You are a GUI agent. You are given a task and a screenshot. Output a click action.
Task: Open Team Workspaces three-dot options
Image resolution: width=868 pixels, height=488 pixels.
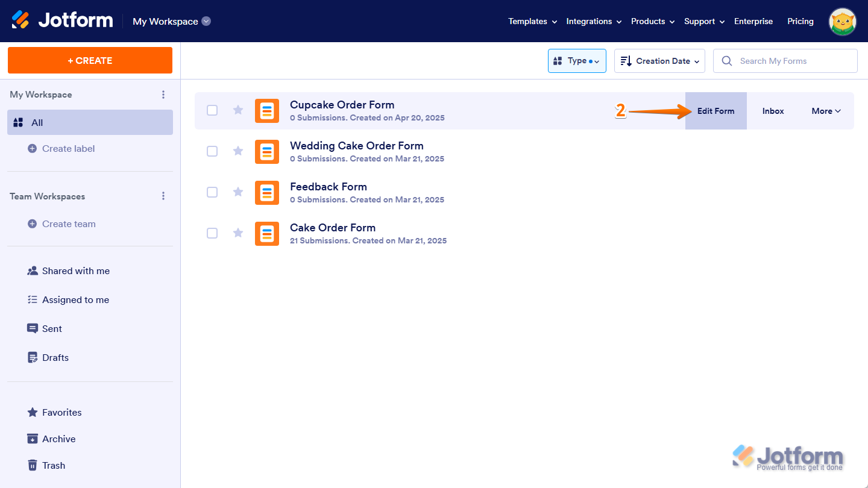(163, 196)
